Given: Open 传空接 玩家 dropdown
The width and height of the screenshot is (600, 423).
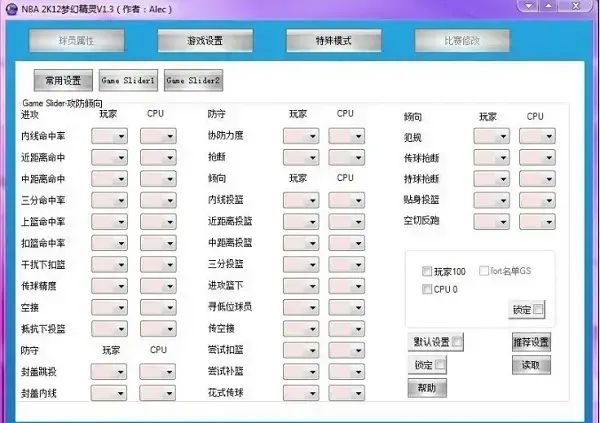Looking at the screenshot, I should (301, 329).
